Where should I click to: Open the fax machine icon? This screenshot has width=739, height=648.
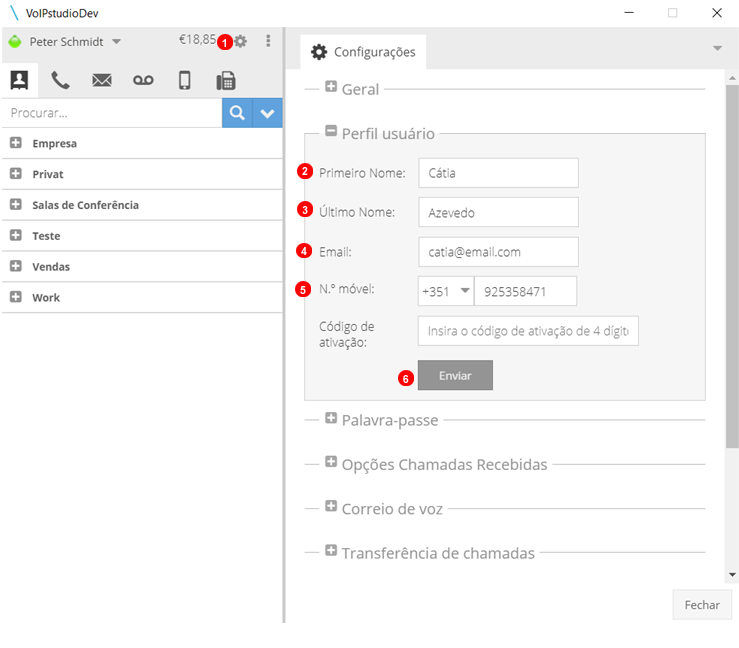[226, 81]
